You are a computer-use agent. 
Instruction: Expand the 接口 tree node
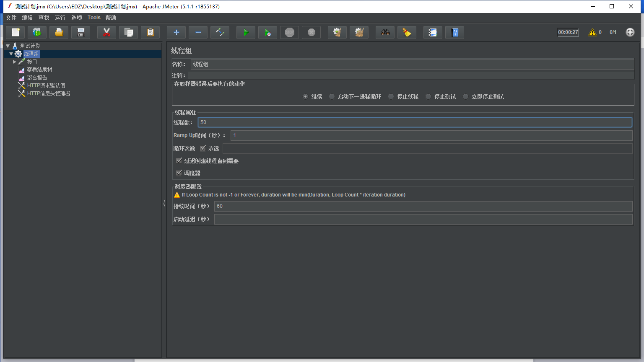(x=15, y=62)
